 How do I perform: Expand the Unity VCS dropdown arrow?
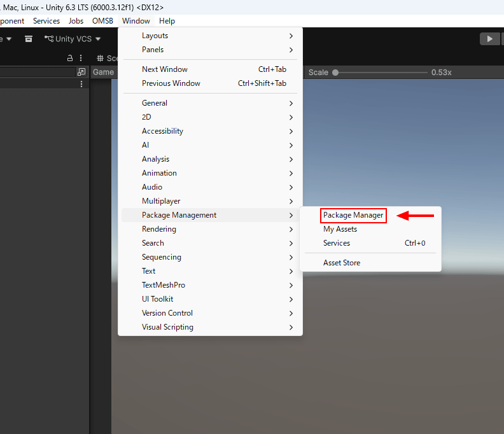98,39
